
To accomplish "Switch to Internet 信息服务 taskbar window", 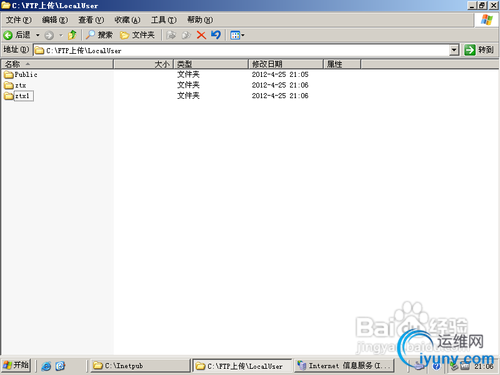I will point(344,366).
